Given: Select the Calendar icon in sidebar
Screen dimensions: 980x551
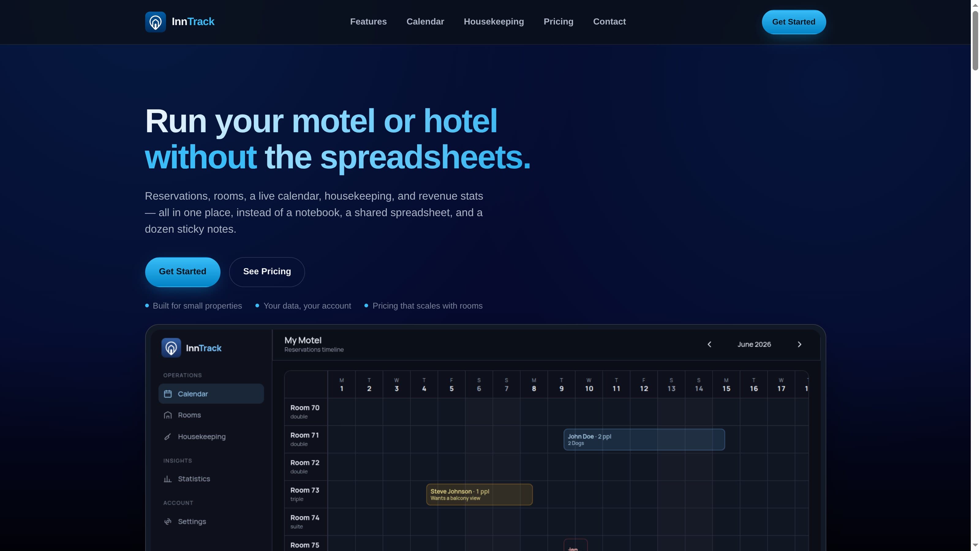Looking at the screenshot, I should 168,394.
